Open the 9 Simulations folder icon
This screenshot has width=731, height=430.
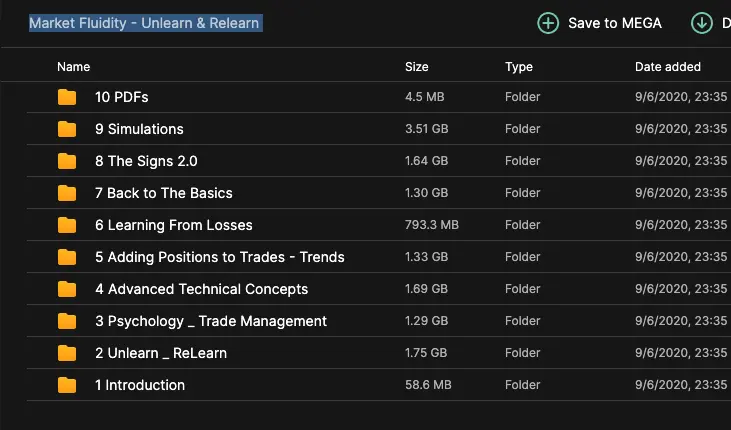[67, 129]
